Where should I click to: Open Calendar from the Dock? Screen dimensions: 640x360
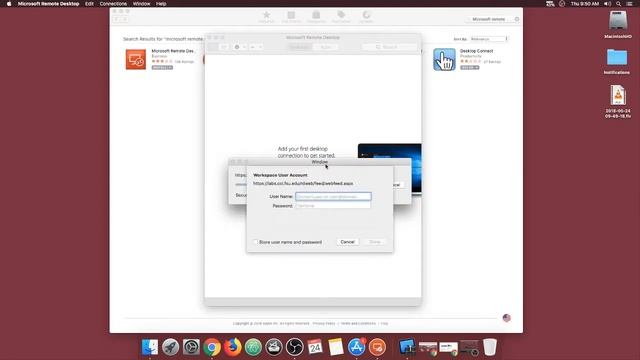point(315,347)
